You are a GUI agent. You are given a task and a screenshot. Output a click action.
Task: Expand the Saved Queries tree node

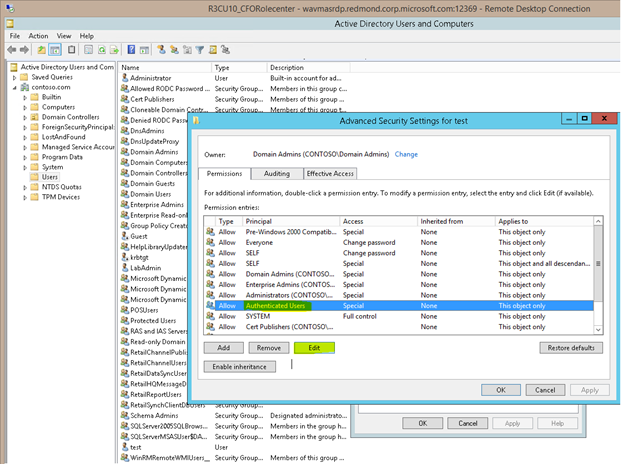click(x=14, y=77)
